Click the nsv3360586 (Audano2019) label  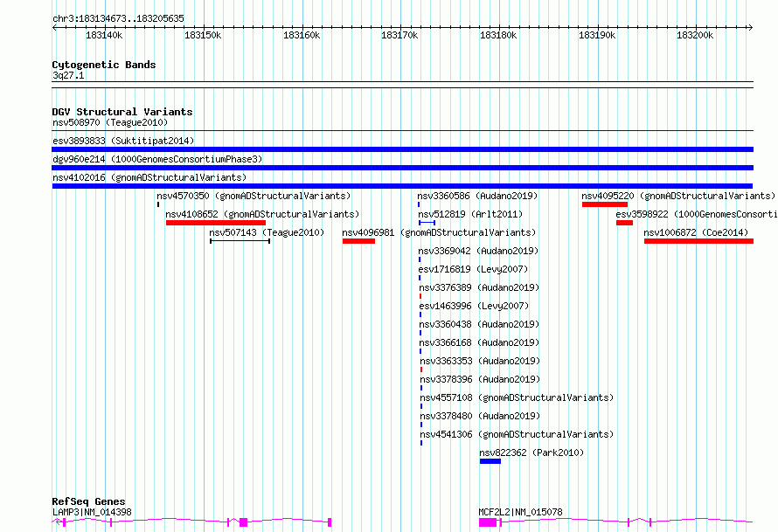[x=477, y=196]
